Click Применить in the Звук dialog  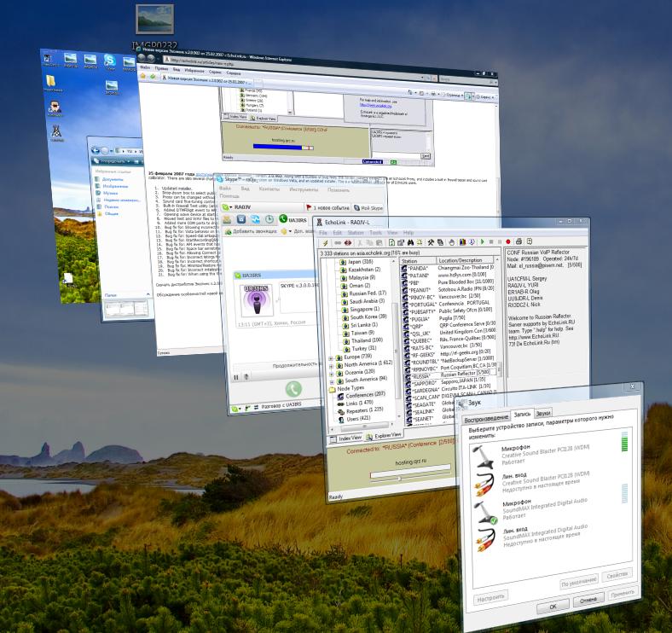pos(622,593)
